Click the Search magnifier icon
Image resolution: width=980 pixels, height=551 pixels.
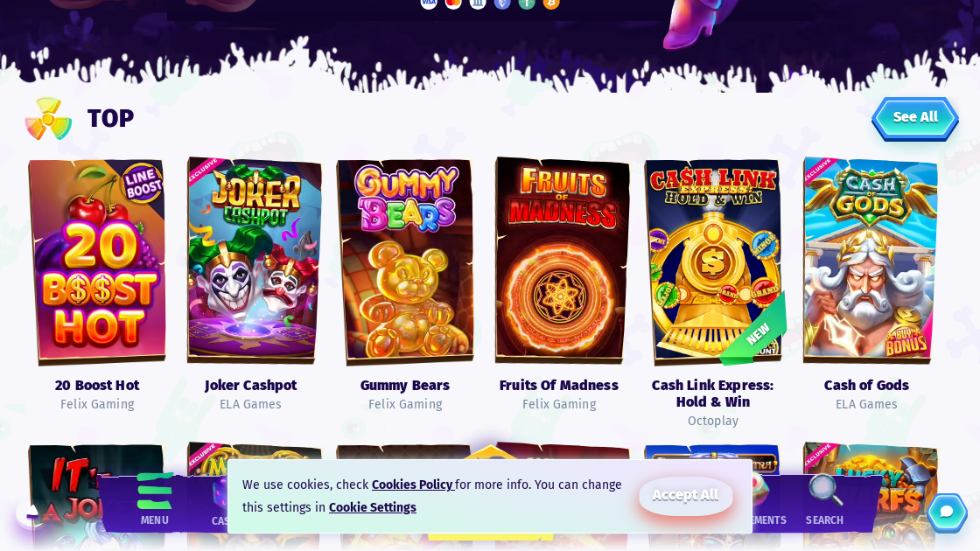826,490
